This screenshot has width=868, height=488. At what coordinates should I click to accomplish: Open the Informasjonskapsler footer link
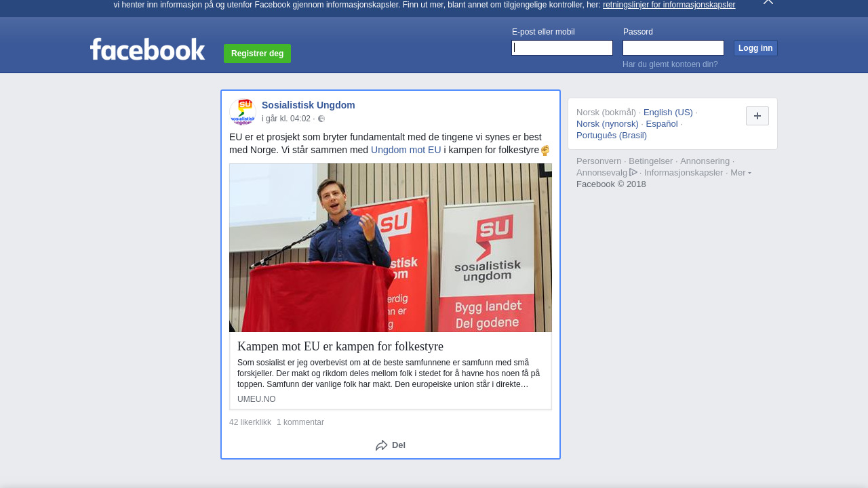pos(684,173)
